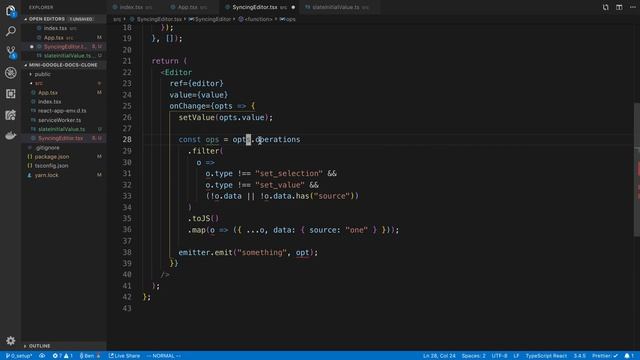Image resolution: width=640 pixels, height=360 pixels.
Task: Open the Search view in activity bar
Action: (11, 31)
